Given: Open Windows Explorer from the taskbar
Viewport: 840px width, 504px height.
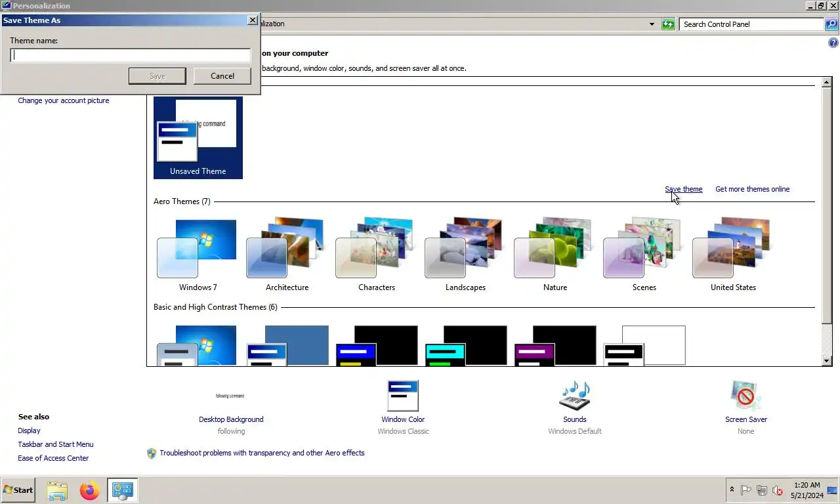Looking at the screenshot, I should point(57,490).
